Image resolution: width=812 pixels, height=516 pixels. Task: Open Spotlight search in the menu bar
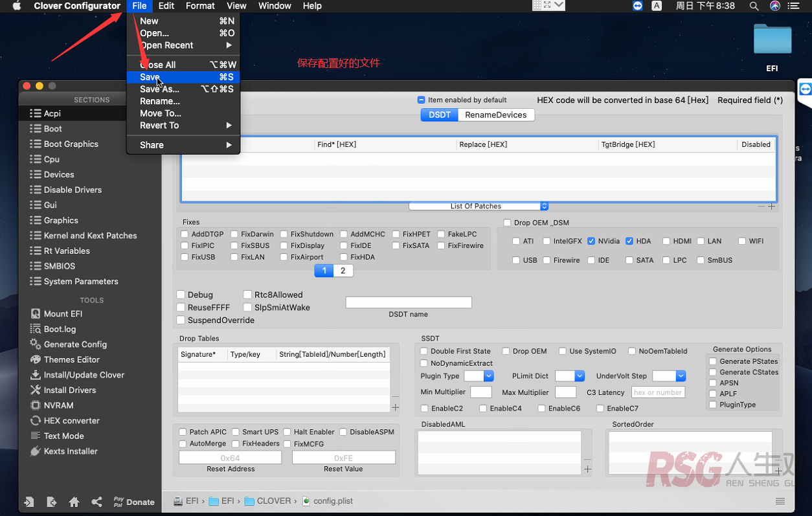click(754, 6)
